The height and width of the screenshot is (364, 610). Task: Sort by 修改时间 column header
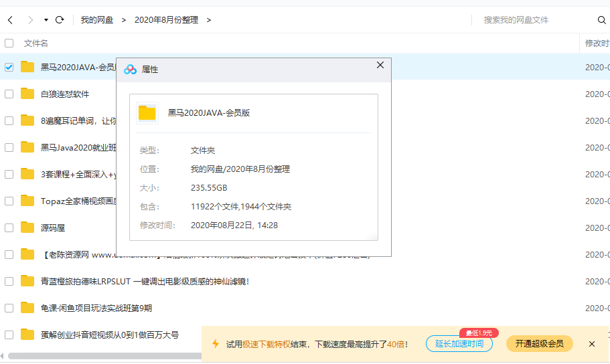597,43
